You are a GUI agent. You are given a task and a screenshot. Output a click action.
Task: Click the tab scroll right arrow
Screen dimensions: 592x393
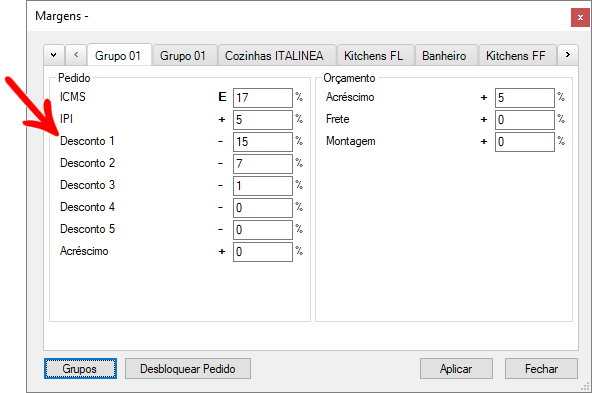point(567,55)
